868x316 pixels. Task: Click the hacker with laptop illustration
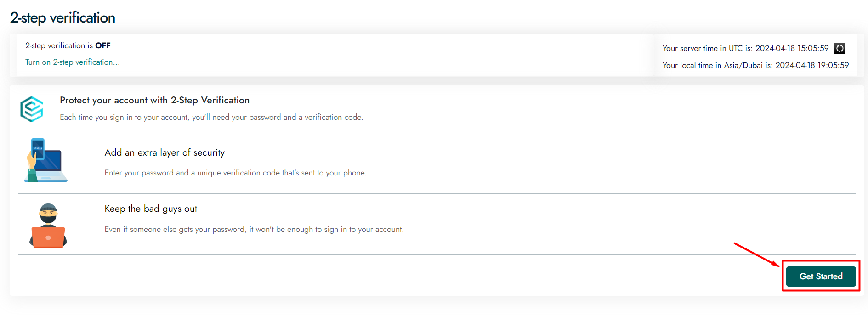48,225
